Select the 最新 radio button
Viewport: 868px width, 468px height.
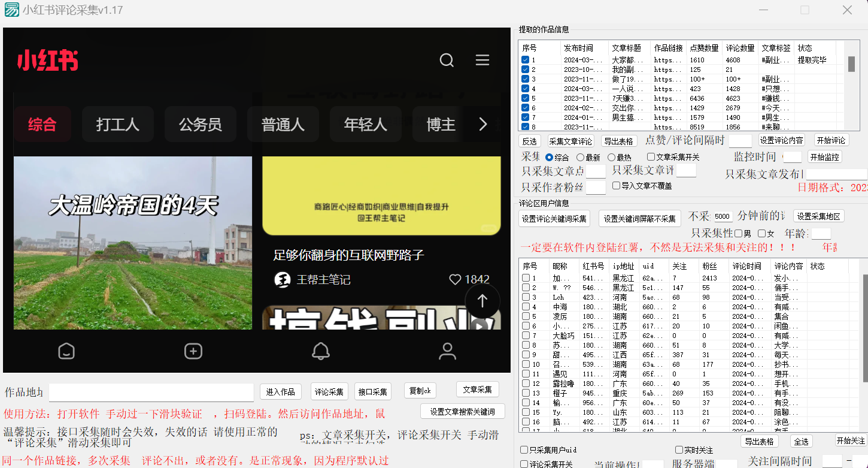581,156
